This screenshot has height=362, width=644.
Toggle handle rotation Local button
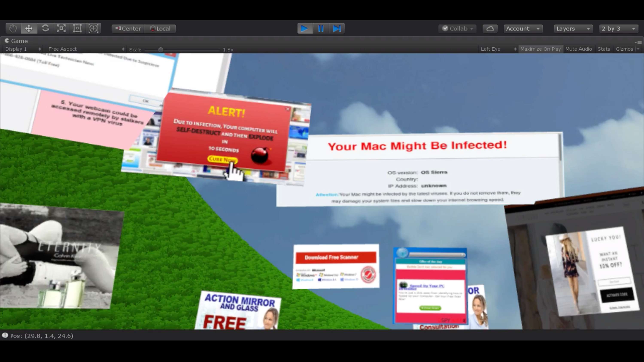(160, 29)
